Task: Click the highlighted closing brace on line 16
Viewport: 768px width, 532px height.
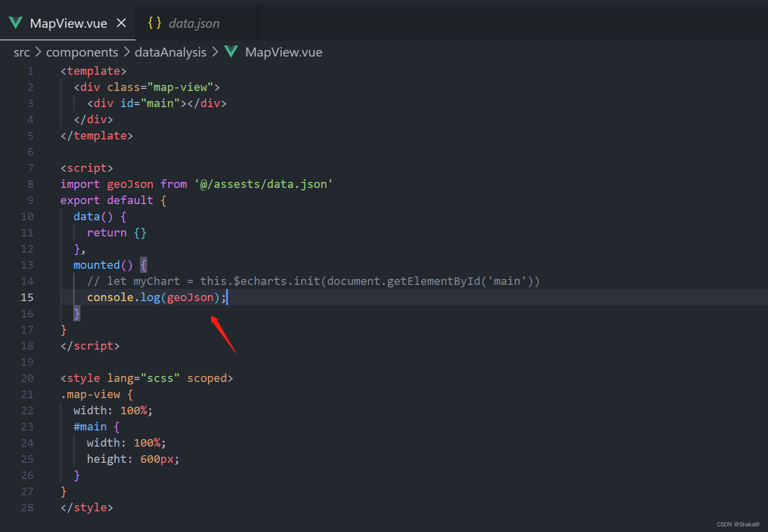Action: [77, 314]
